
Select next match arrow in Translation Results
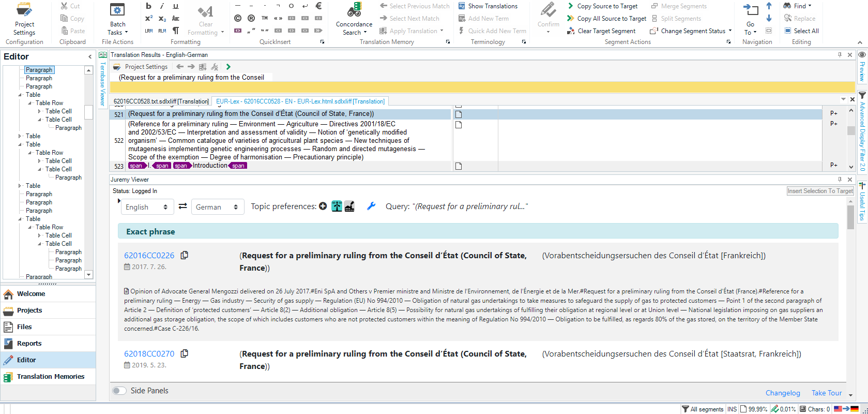(191, 67)
